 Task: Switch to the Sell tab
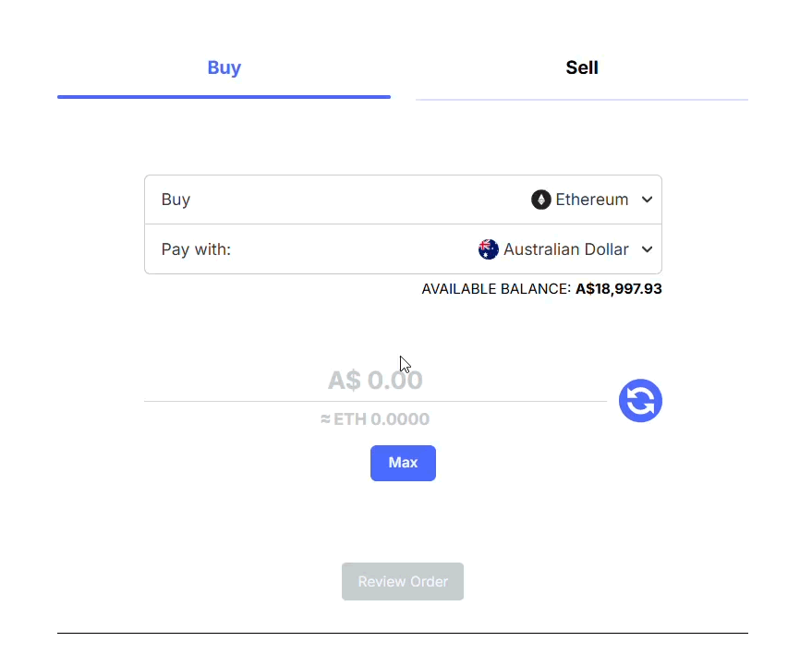581,67
